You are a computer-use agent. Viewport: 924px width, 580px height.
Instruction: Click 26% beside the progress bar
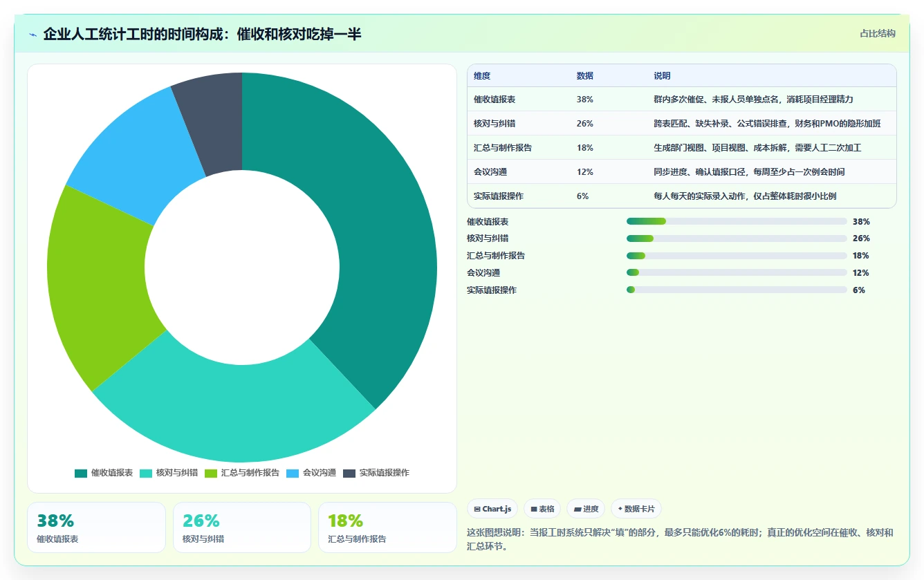click(861, 238)
